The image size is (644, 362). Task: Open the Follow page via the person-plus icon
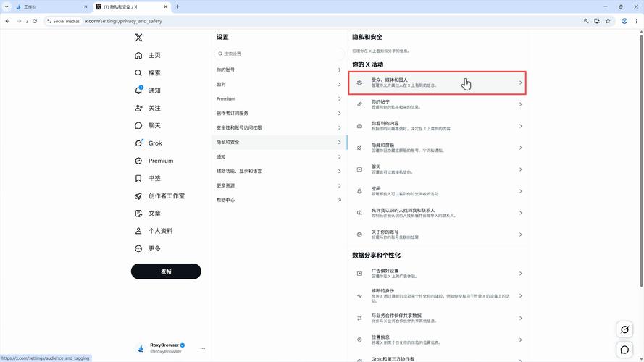(x=138, y=108)
